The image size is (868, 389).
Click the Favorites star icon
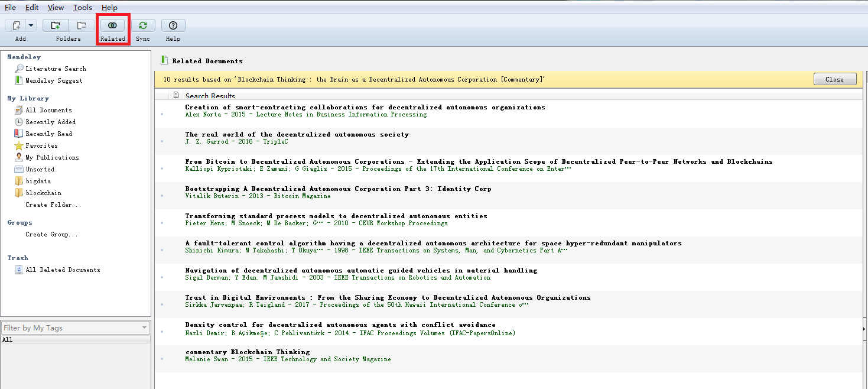click(x=19, y=145)
